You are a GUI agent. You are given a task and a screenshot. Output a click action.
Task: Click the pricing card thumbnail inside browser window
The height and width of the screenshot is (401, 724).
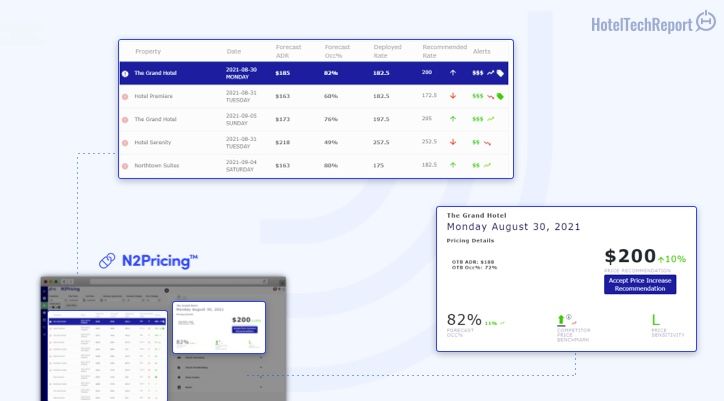pos(219,328)
